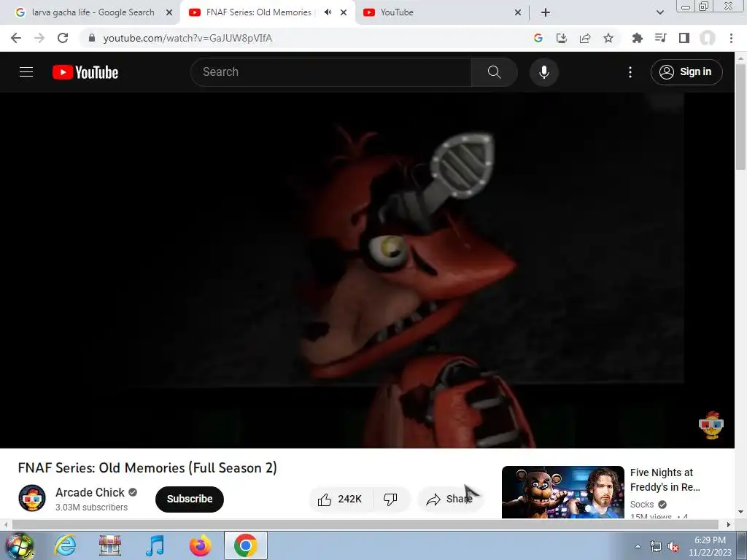
Task: Open the YouTube hamburger guide menu
Action: pyautogui.click(x=26, y=72)
